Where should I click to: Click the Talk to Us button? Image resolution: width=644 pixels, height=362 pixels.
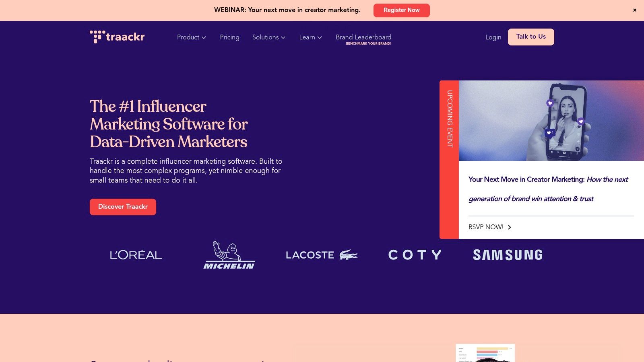point(531,37)
